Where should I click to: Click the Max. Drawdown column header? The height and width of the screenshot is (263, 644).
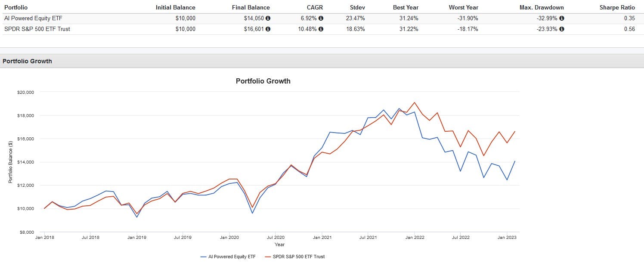544,7
